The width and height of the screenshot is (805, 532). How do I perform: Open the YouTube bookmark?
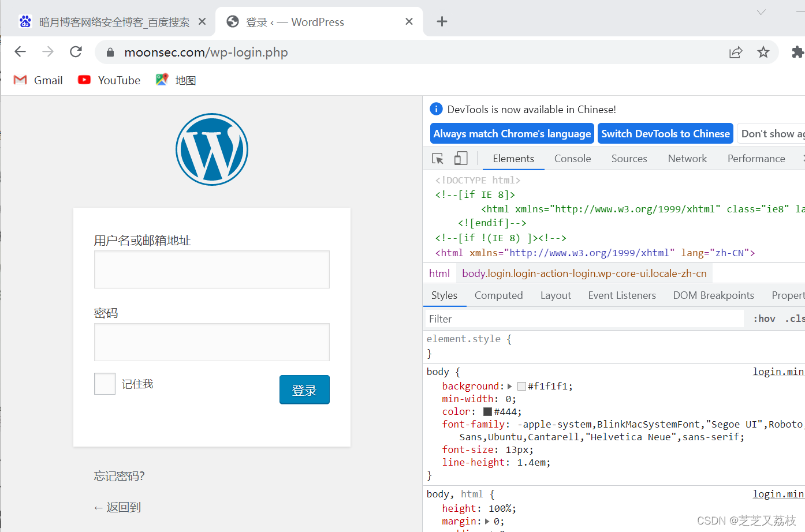(109, 80)
